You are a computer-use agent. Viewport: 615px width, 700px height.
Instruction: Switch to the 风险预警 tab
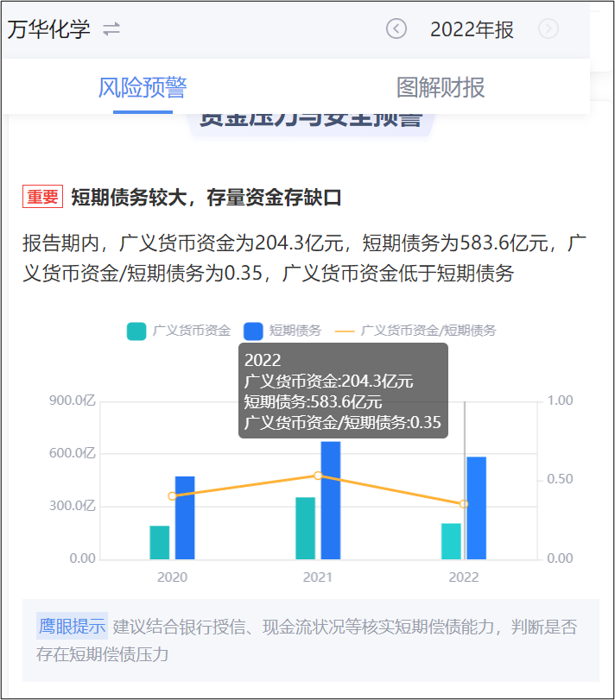(x=143, y=87)
